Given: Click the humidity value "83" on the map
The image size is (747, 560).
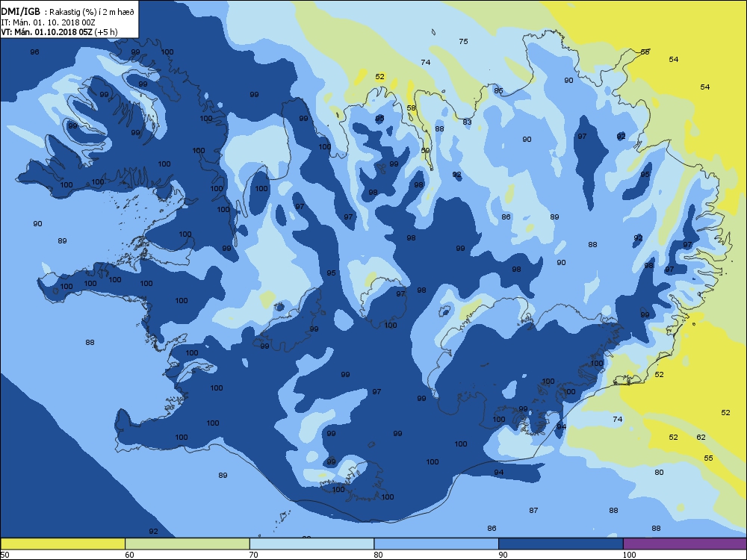Looking at the screenshot, I should (x=467, y=122).
